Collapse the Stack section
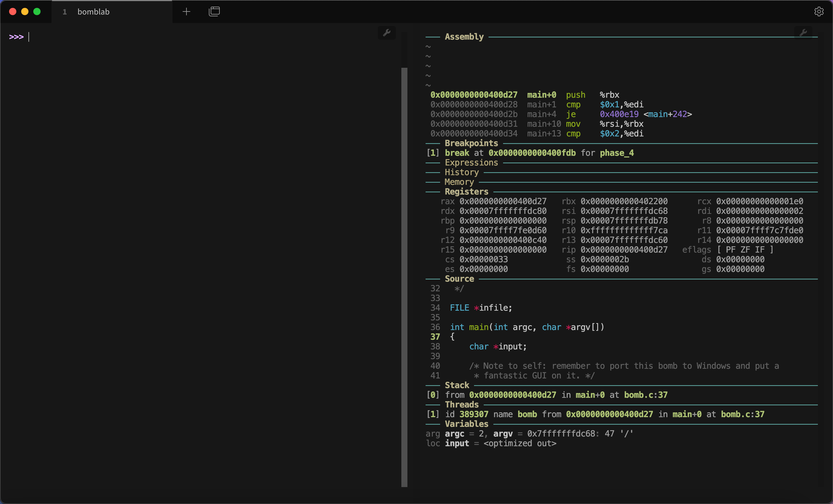833x504 pixels. pyautogui.click(x=457, y=385)
